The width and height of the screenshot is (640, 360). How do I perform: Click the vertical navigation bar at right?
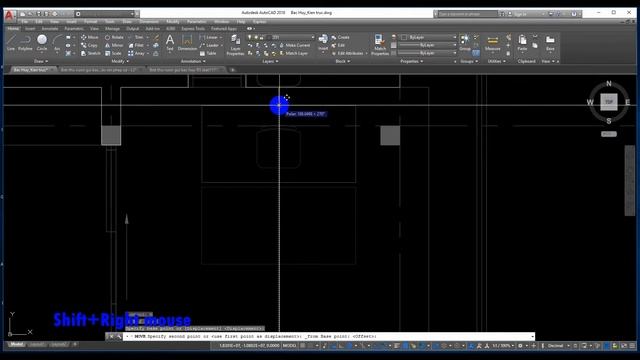629,180
